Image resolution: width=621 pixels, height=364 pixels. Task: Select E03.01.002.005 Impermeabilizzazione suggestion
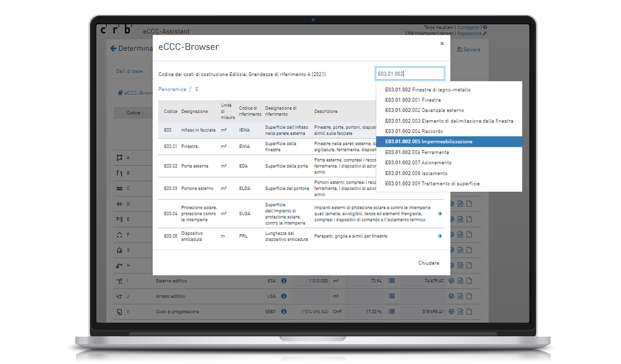[429, 141]
